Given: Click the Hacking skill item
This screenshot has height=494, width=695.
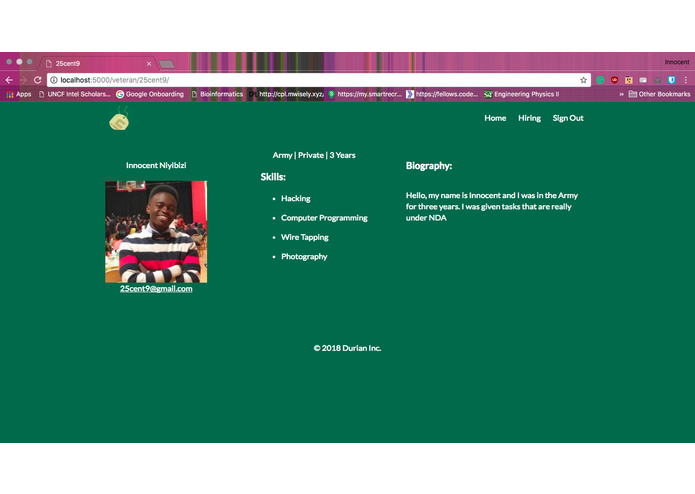Looking at the screenshot, I should click(x=296, y=199).
